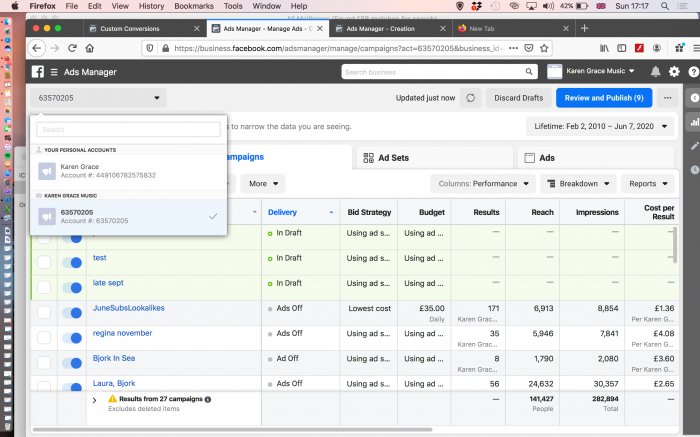Select the Karen Grace personal account
Viewport: 700px width, 437px height.
[x=129, y=171]
